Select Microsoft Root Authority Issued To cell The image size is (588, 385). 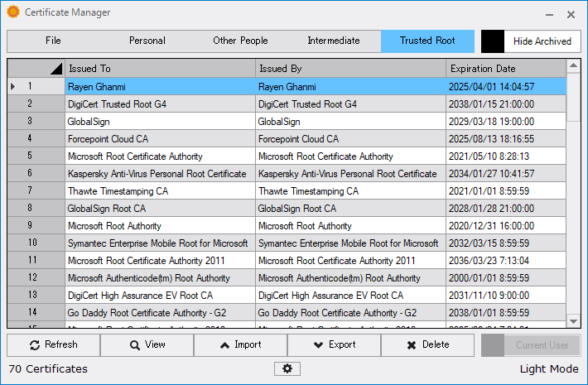coord(160,226)
